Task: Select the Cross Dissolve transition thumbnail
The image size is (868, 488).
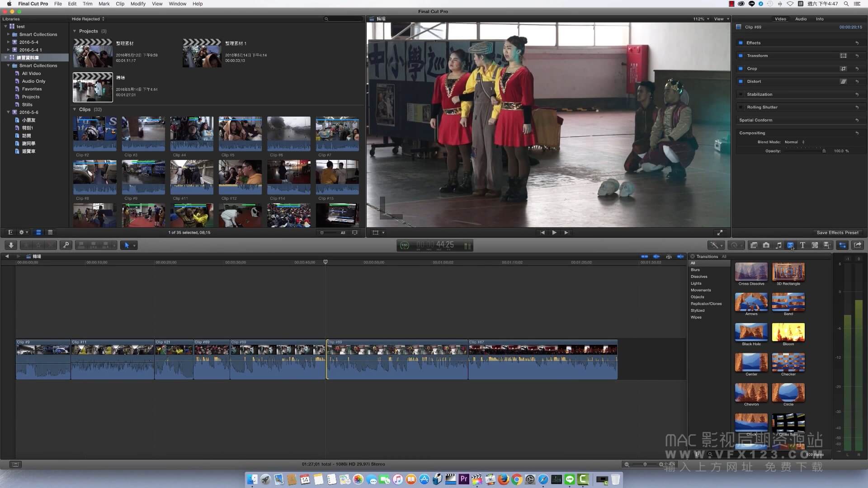Action: (x=751, y=272)
